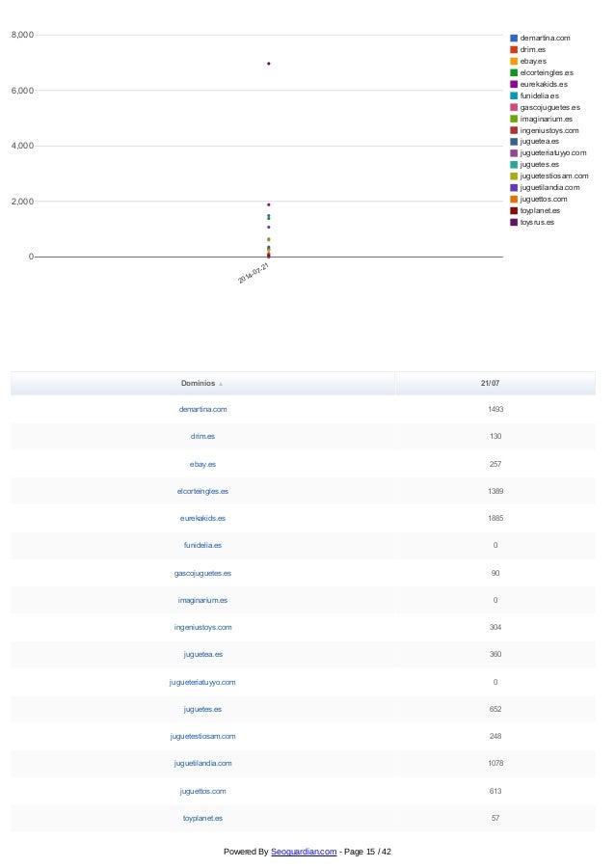This screenshot has width=615, height=868.
Task: Open the juguetea.es link in the table
Action: click(x=203, y=655)
